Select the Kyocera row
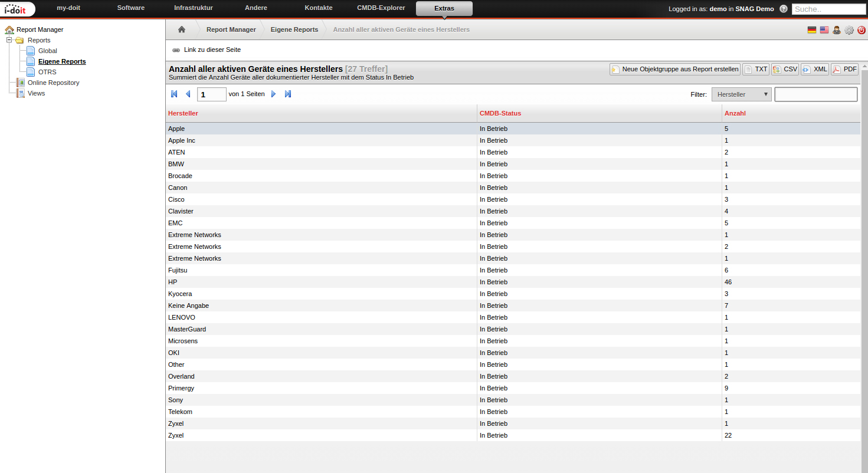 (513, 294)
